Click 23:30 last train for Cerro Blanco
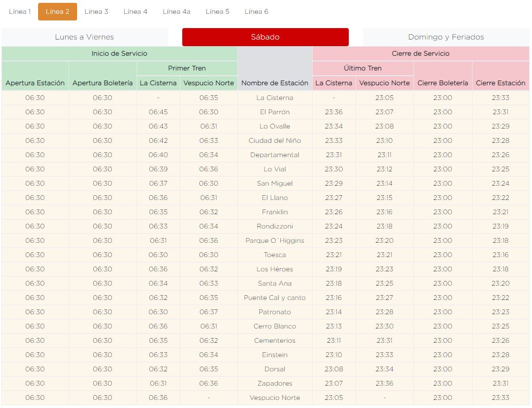Viewport: 532px width, 408px height. click(384, 326)
